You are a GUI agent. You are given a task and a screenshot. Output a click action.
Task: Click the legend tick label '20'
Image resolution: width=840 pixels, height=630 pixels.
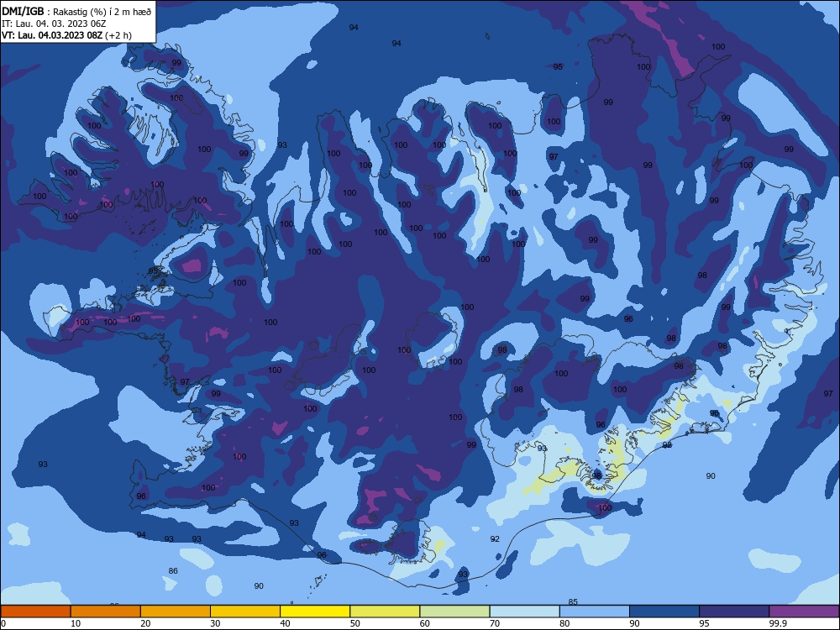pos(145,623)
